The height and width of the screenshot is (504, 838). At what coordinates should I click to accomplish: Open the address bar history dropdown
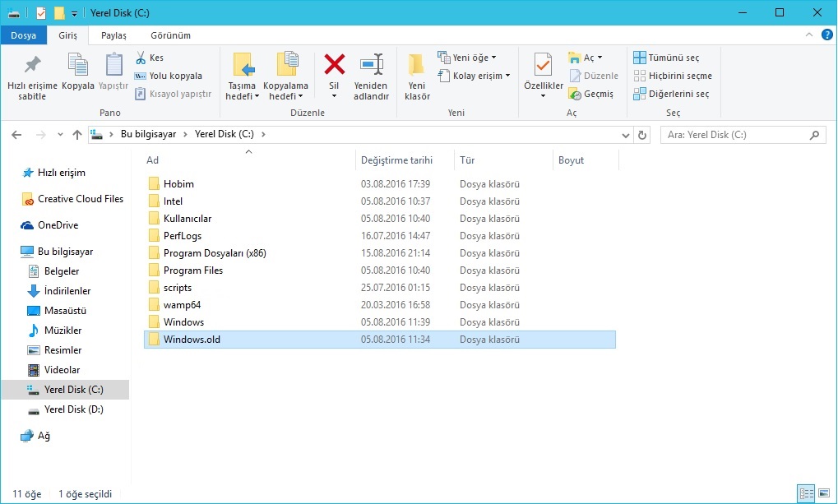625,135
